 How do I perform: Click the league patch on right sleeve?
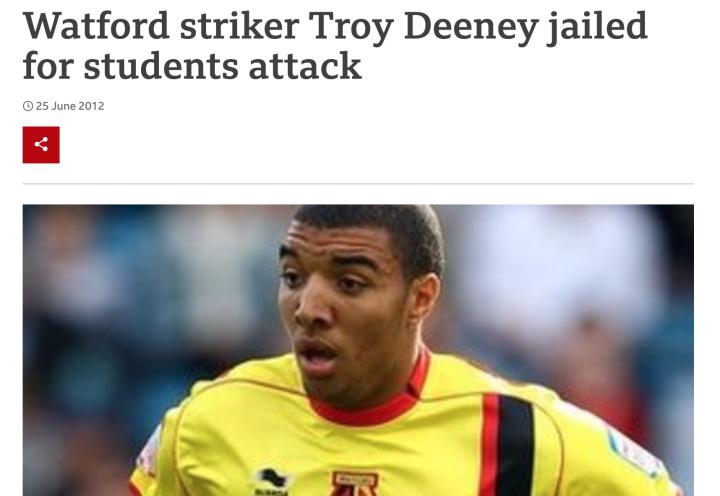pyautogui.click(x=634, y=450)
